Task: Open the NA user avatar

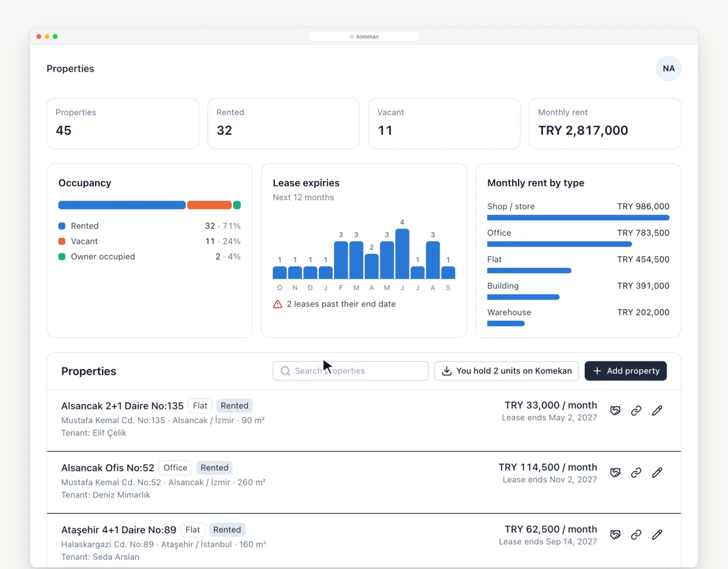Action: click(x=668, y=69)
